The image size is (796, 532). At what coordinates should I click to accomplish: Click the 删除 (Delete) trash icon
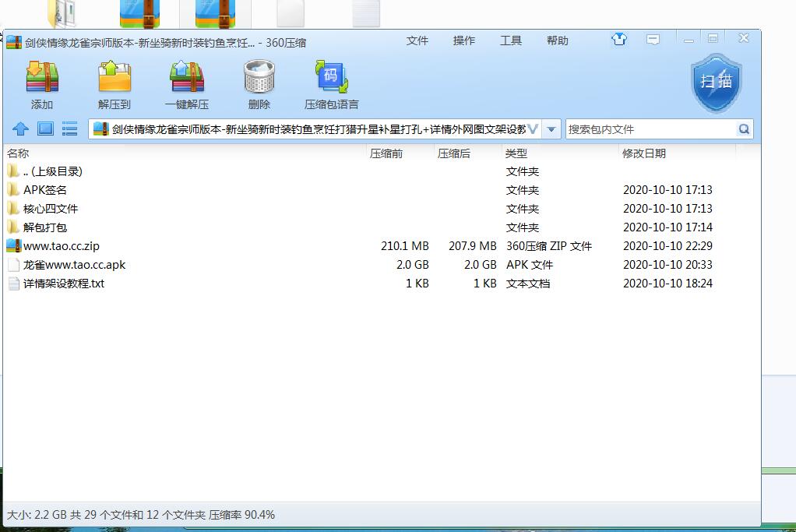point(259,78)
